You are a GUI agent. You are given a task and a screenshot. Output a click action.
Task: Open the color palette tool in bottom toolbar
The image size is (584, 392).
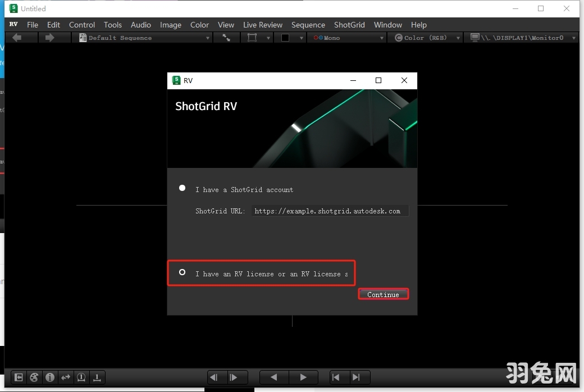pyautogui.click(x=34, y=377)
